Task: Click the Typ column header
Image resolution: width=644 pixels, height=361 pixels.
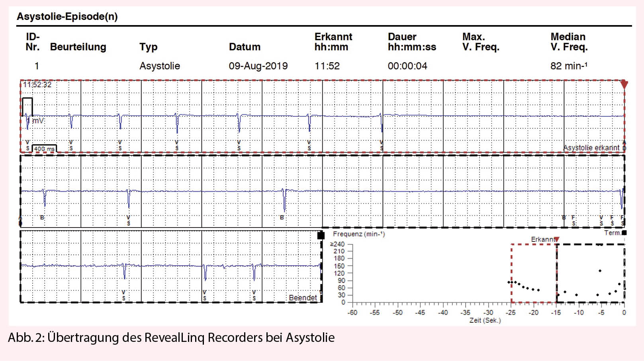Action: (148, 47)
